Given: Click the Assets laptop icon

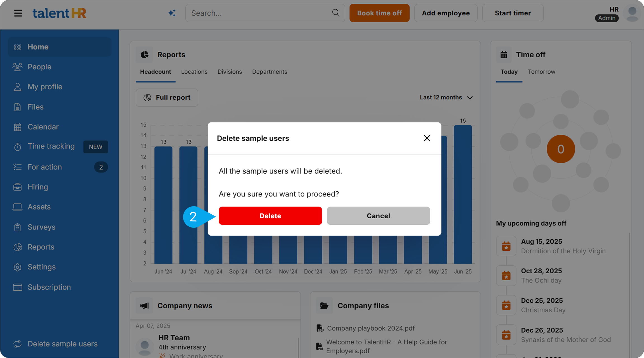Looking at the screenshot, I should (17, 207).
